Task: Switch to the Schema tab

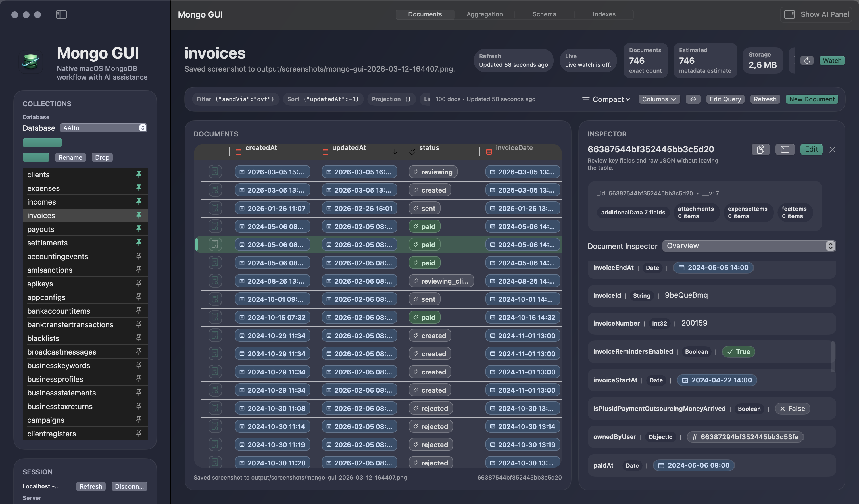Action: click(x=544, y=14)
